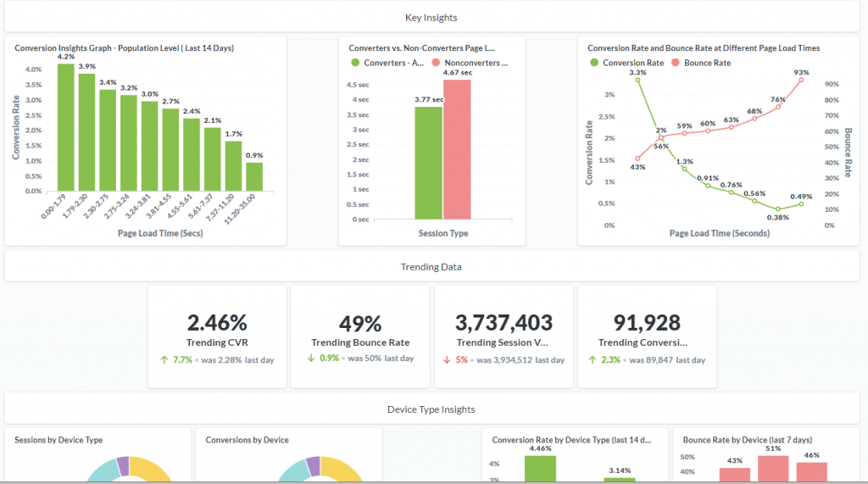The width and height of the screenshot is (868, 484).
Task: Select the 3.9% conversion bar
Action: coord(87,132)
